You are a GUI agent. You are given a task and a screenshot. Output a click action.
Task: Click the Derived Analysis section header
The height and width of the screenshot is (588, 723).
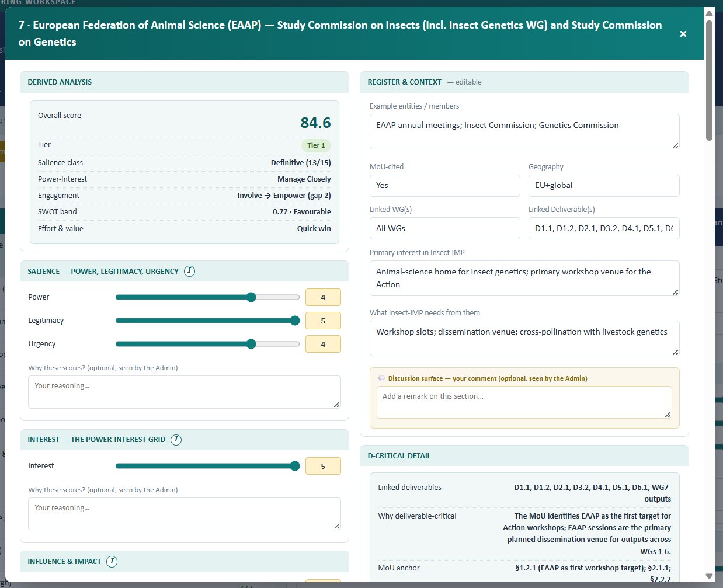pos(185,82)
